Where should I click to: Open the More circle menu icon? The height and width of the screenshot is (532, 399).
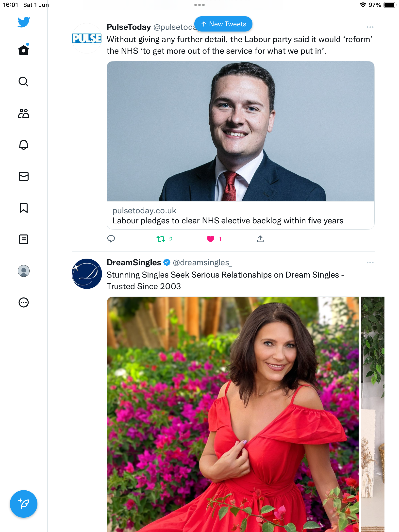tap(24, 302)
